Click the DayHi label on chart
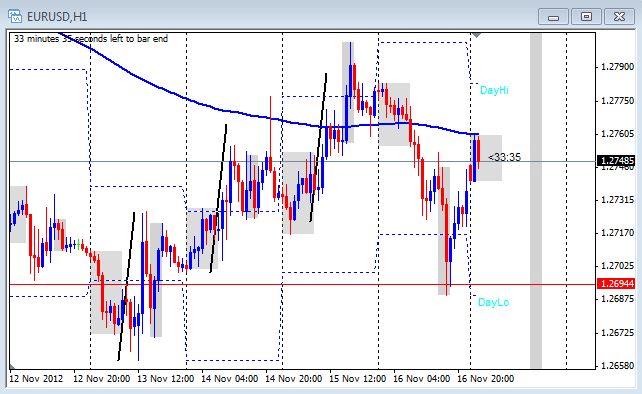Screen dimensions: 642x394 coord(494,90)
